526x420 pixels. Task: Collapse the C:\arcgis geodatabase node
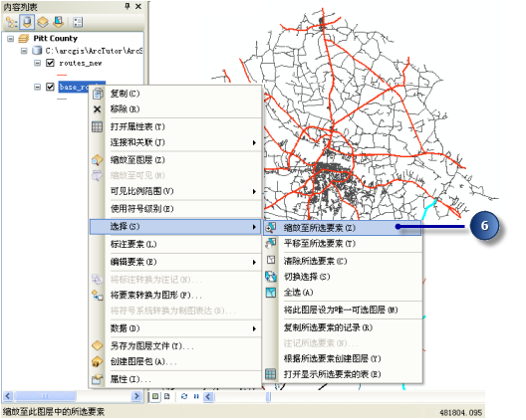[24, 51]
